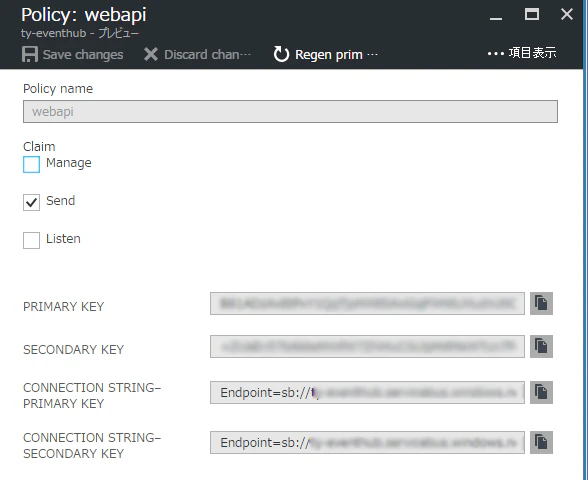Copy the primary key to clipboard

[x=541, y=303]
